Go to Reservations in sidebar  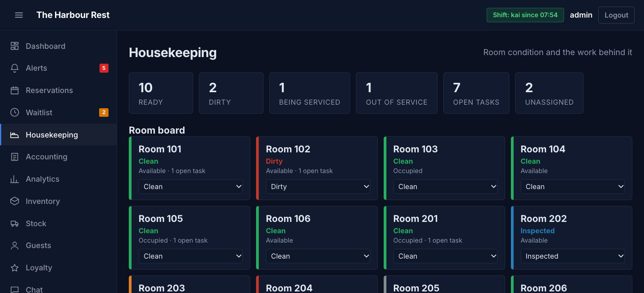59,90
